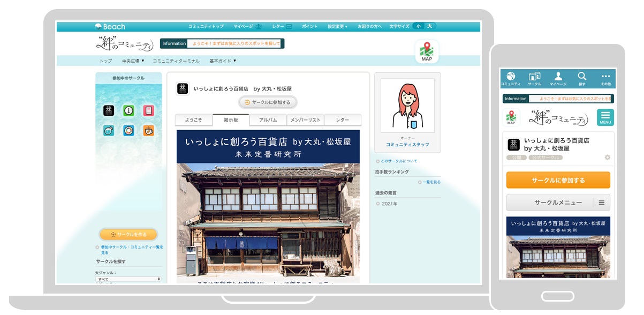Viewport: 644px width, 315px height.
Task: Expand サークルメニュー on phone
Action: [x=558, y=202]
